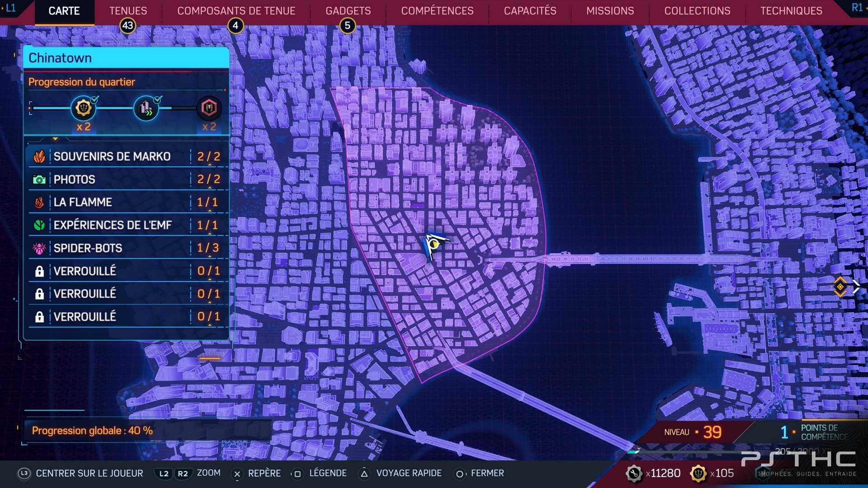Click the R2 zoom button icon
This screenshot has width=868, height=488.
(183, 474)
